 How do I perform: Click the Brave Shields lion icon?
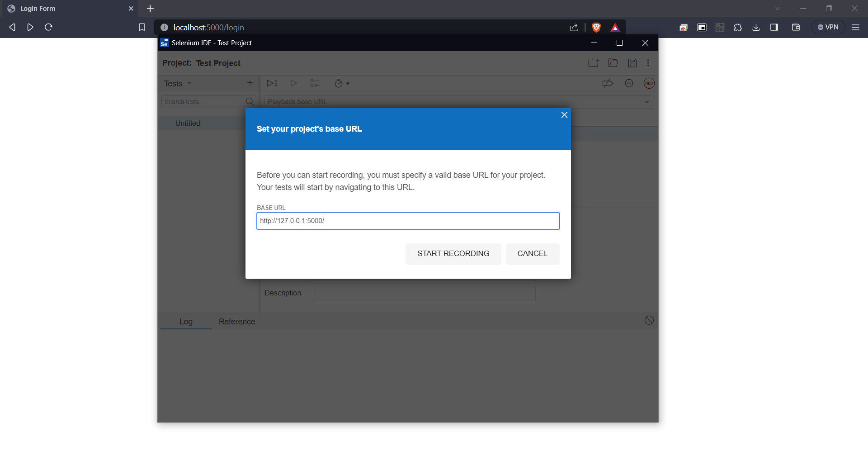coord(596,28)
